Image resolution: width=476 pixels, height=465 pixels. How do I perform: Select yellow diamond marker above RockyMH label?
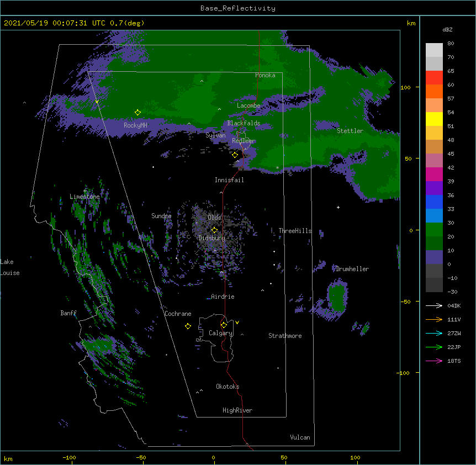tap(137, 112)
